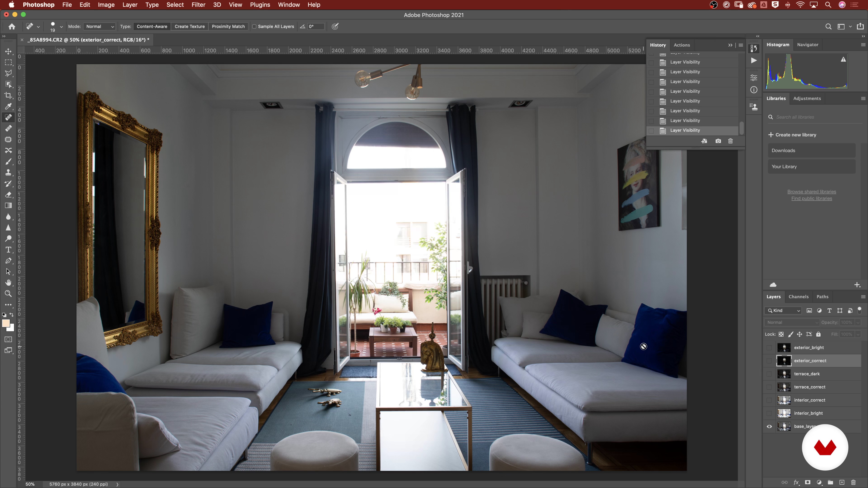Select the Move tool
This screenshot has width=868, height=488.
point(8,52)
